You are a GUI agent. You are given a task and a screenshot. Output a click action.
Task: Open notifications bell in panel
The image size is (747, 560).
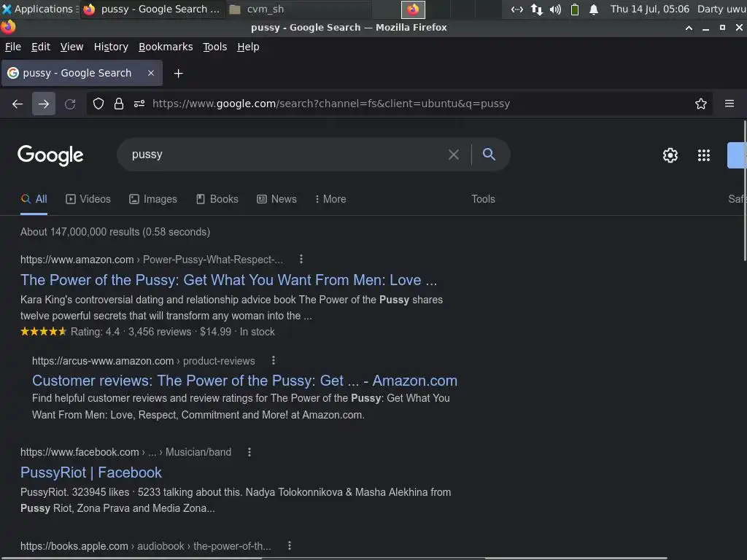[x=594, y=9]
